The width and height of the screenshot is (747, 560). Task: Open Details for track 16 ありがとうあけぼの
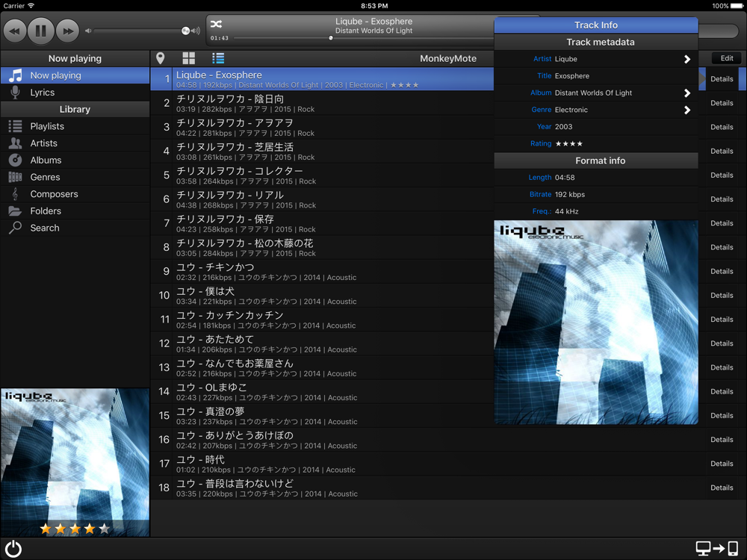722,440
